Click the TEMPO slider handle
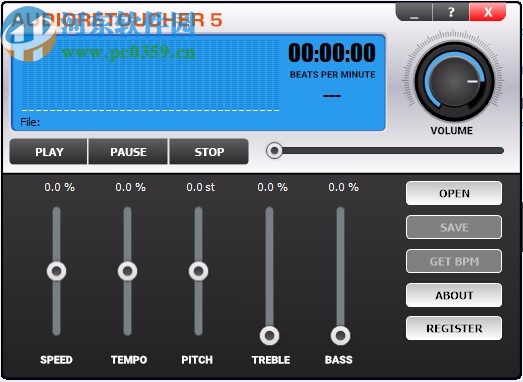This screenshot has height=382, width=523. (x=127, y=271)
